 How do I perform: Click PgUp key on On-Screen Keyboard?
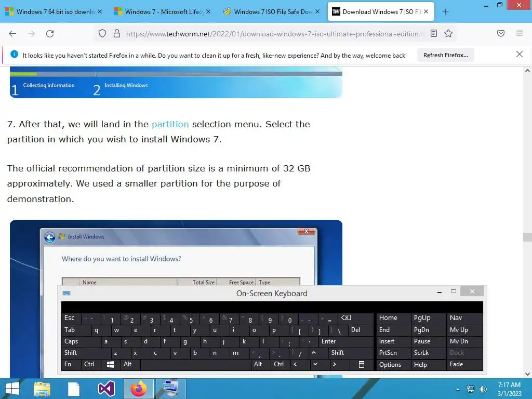pos(429,318)
